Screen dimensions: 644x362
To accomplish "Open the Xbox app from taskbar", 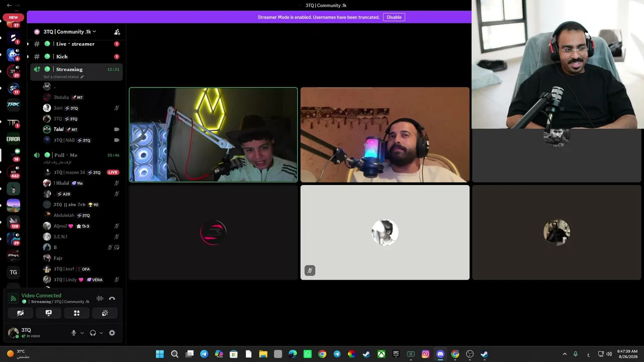I will click(x=381, y=354).
